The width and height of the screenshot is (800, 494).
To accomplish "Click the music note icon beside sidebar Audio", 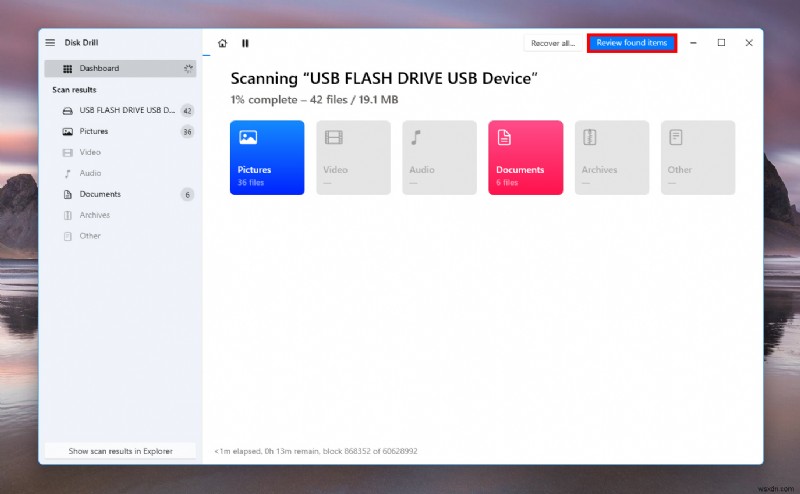I will point(67,174).
